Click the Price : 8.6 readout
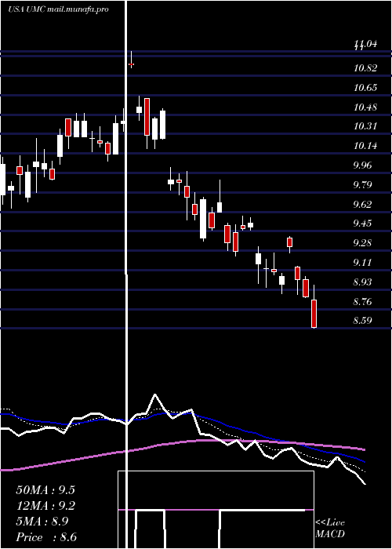 (x=45, y=537)
